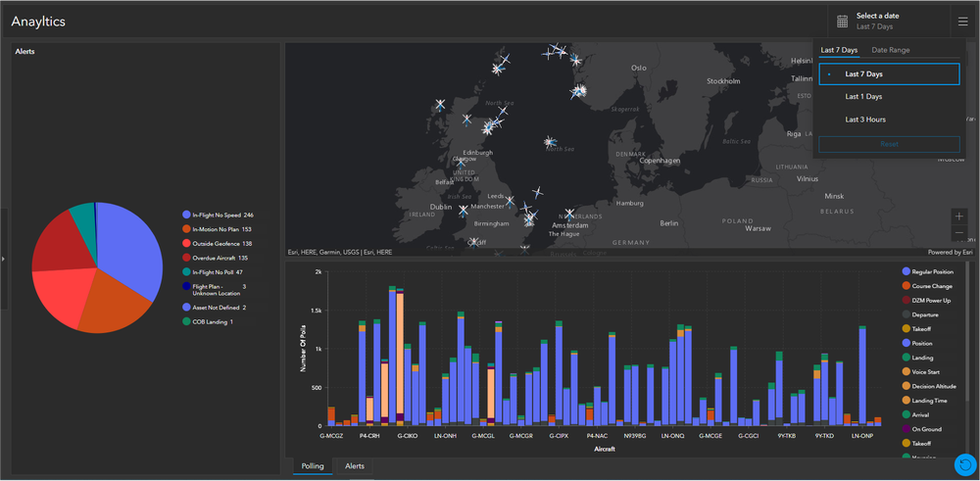The image size is (980, 481).
Task: Click Outside Geofence red color swatch
Action: (x=186, y=243)
